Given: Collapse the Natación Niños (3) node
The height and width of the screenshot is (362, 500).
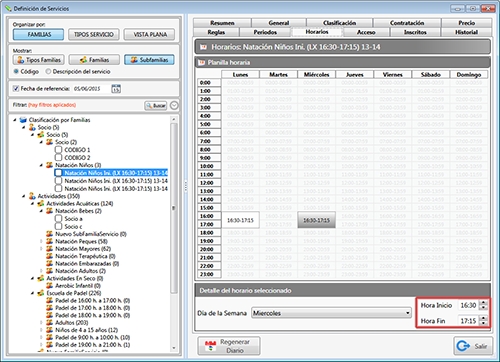Looking at the screenshot, I should pos(41,165).
